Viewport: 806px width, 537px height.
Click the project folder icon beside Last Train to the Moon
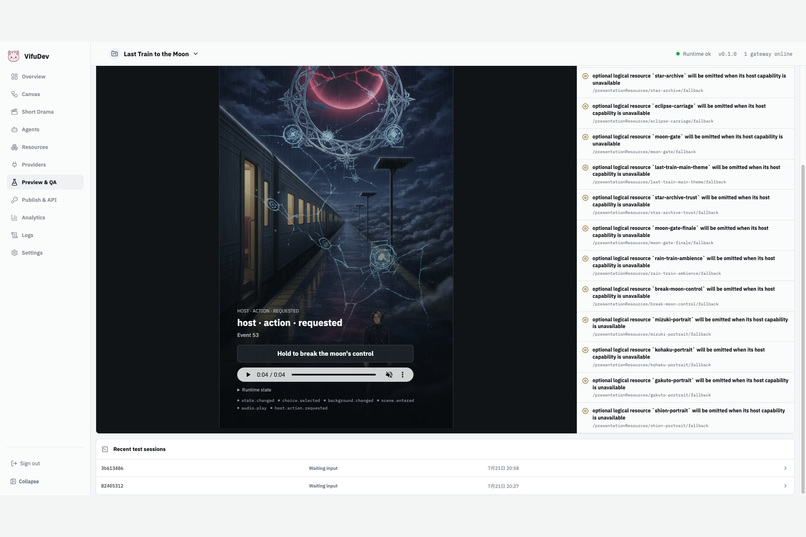coord(115,53)
